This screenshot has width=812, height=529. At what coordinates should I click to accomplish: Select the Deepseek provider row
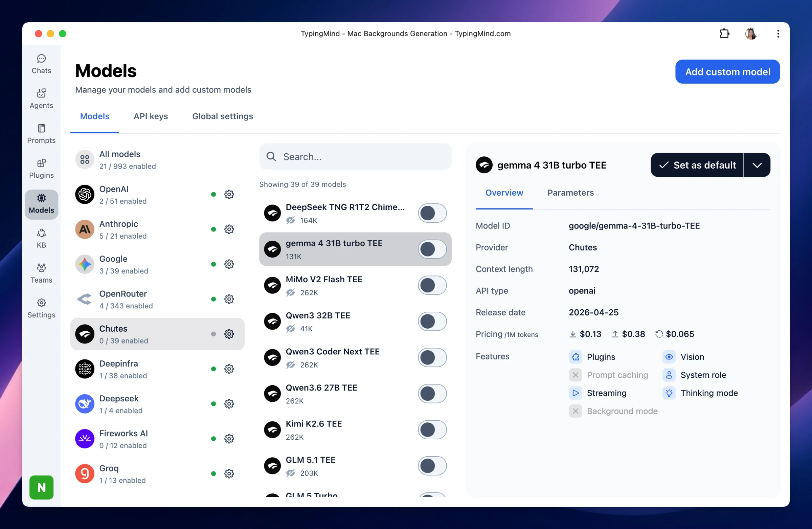pyautogui.click(x=157, y=404)
